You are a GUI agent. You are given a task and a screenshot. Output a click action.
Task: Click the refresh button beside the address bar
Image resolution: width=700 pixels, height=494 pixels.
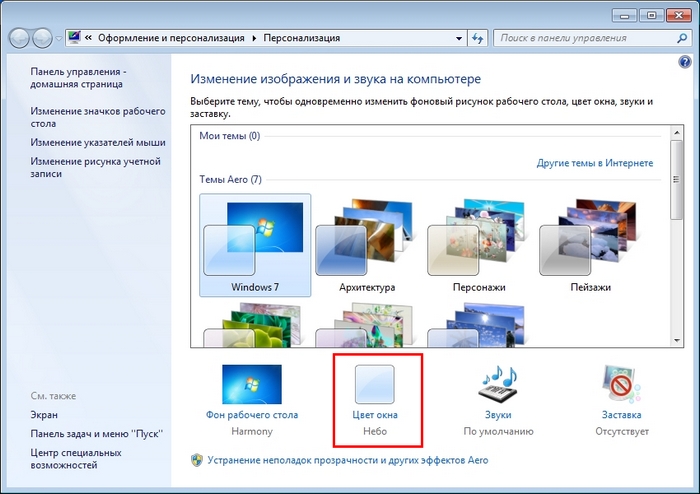pos(476,38)
